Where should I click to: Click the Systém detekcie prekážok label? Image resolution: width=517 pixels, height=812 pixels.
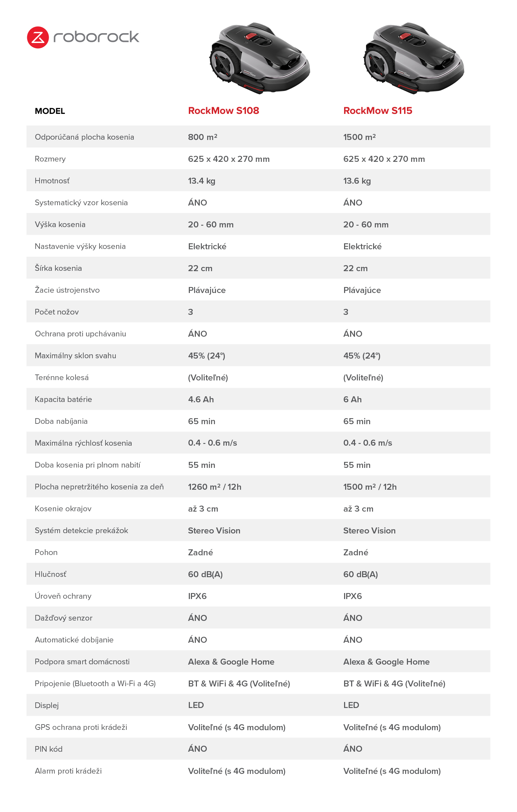pos(81,531)
